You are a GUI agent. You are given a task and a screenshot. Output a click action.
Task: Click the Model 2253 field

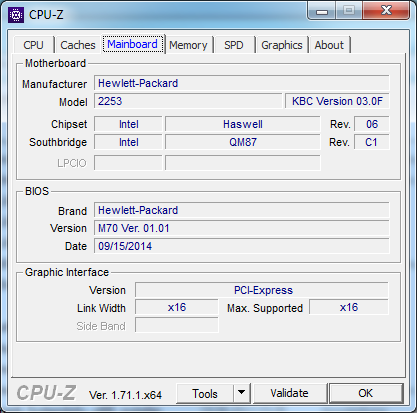[188, 101]
